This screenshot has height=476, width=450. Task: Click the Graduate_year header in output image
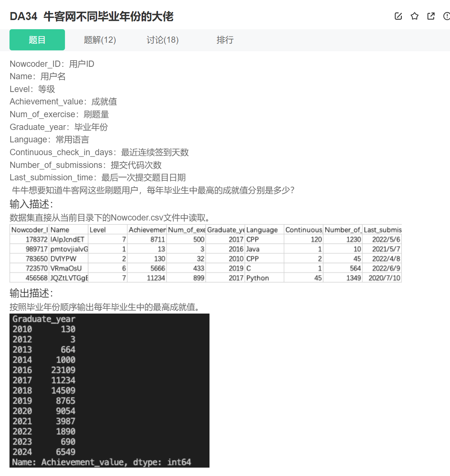click(x=44, y=319)
